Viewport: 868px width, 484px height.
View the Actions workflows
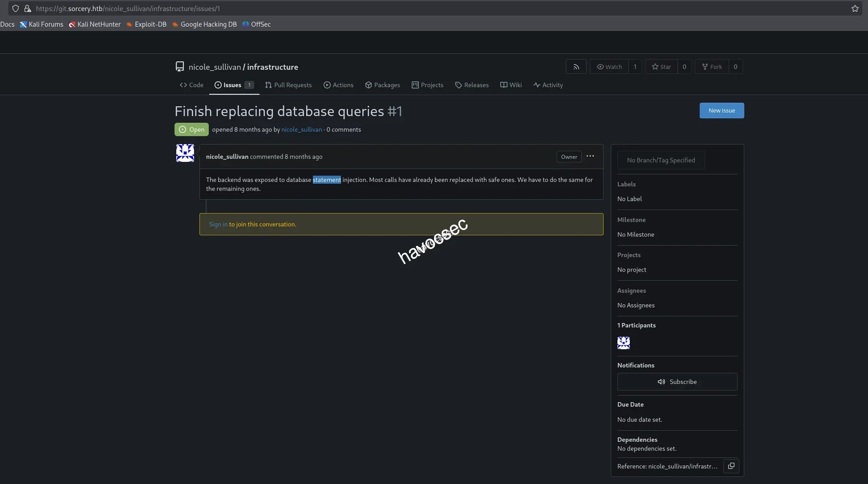[339, 85]
